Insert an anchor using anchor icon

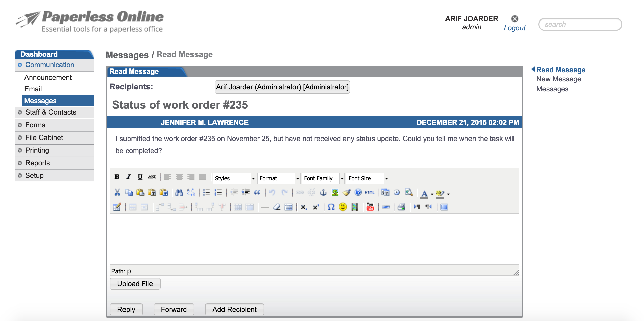(x=323, y=193)
